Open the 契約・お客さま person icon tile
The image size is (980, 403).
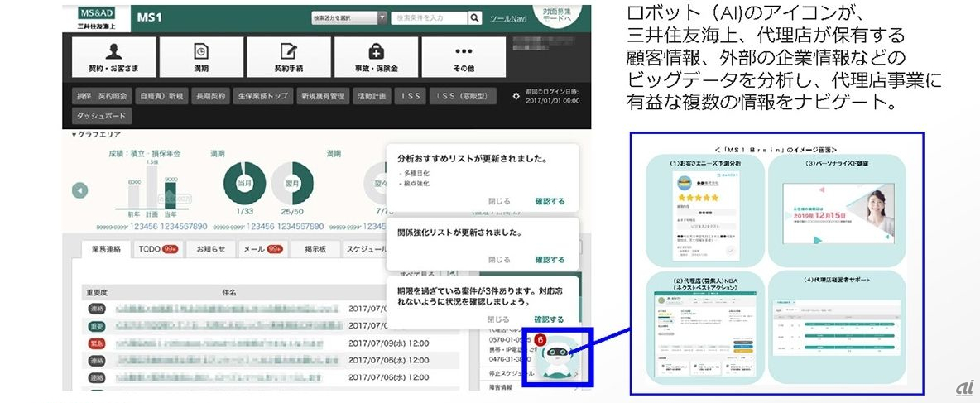pos(114,57)
